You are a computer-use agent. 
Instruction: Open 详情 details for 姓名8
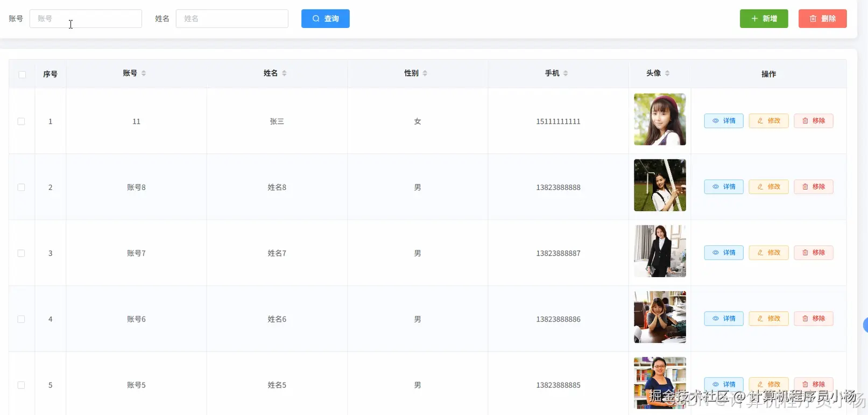[724, 187]
